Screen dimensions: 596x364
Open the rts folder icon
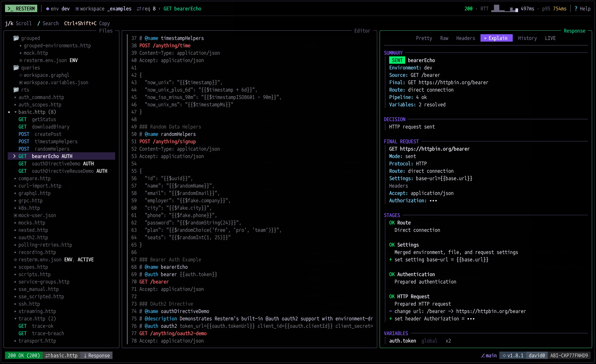(x=16, y=90)
